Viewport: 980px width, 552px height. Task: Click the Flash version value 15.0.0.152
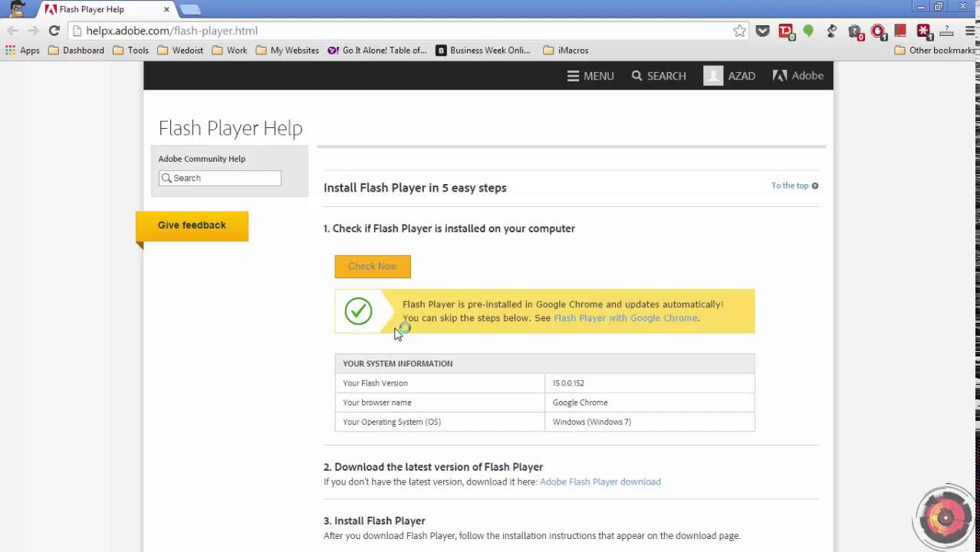[568, 383]
